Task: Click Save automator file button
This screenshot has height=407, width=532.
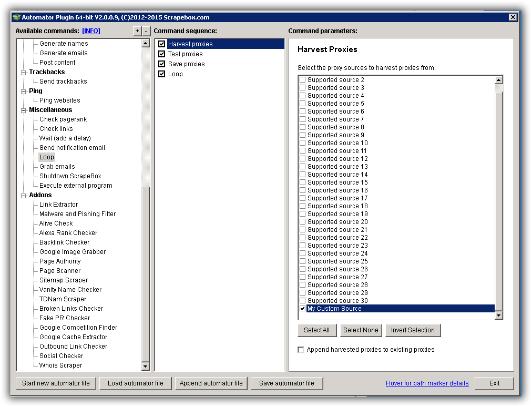Action: pos(287,383)
